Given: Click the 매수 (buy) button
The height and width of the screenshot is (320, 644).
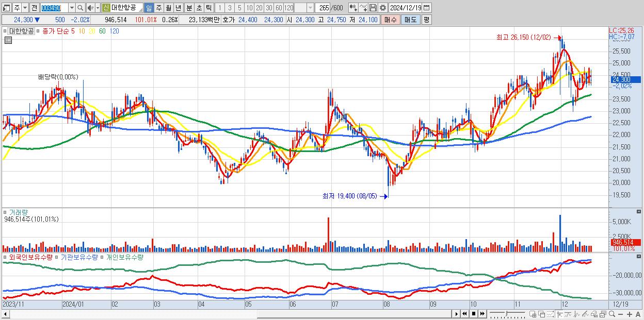Looking at the screenshot, I should click(391, 20).
